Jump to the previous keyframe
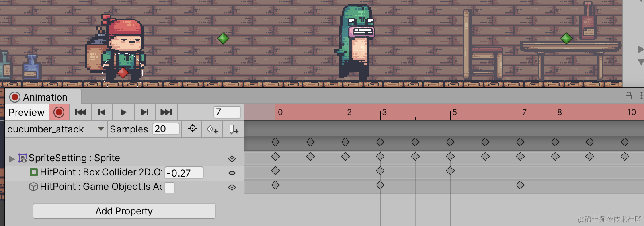 tap(102, 113)
